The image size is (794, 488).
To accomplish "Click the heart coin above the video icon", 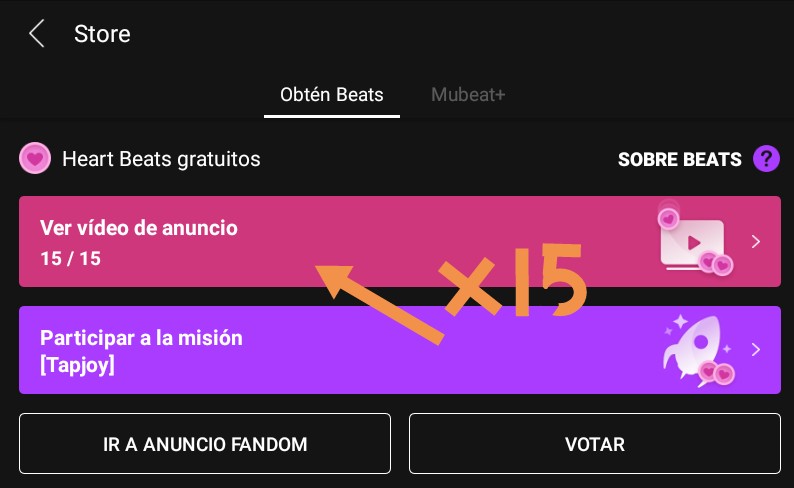I will coord(668,219).
